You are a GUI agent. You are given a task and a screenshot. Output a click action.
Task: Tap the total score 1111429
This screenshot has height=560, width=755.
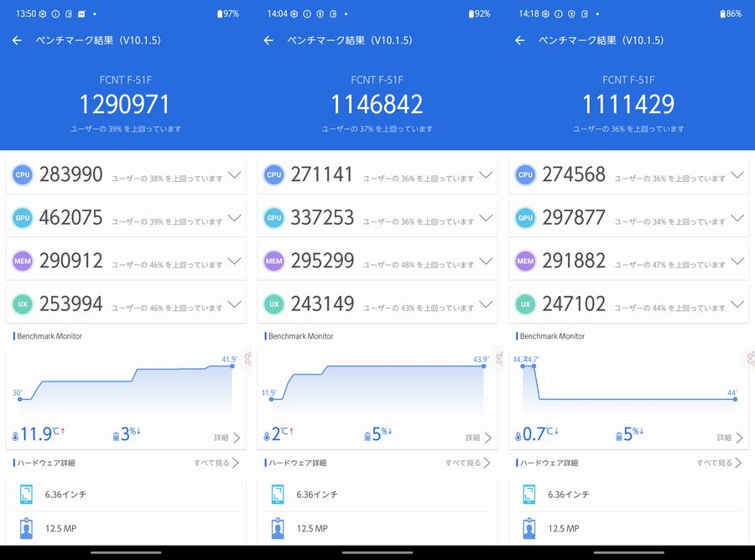tap(628, 105)
